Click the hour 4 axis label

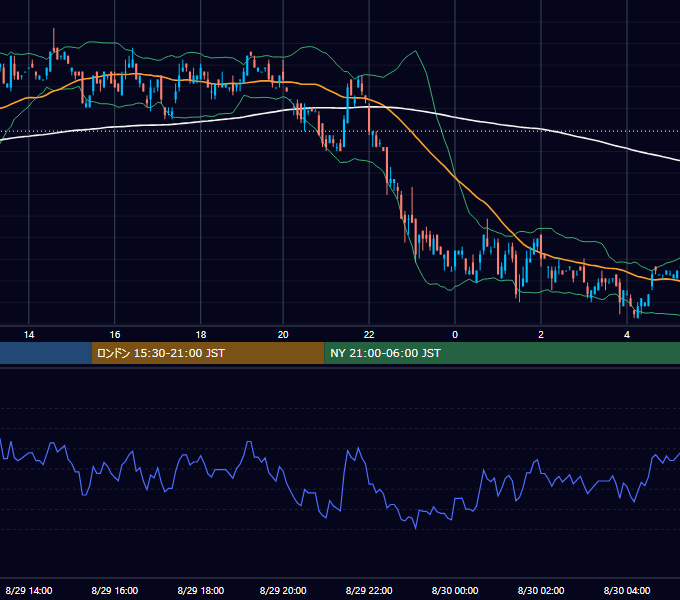[627, 335]
